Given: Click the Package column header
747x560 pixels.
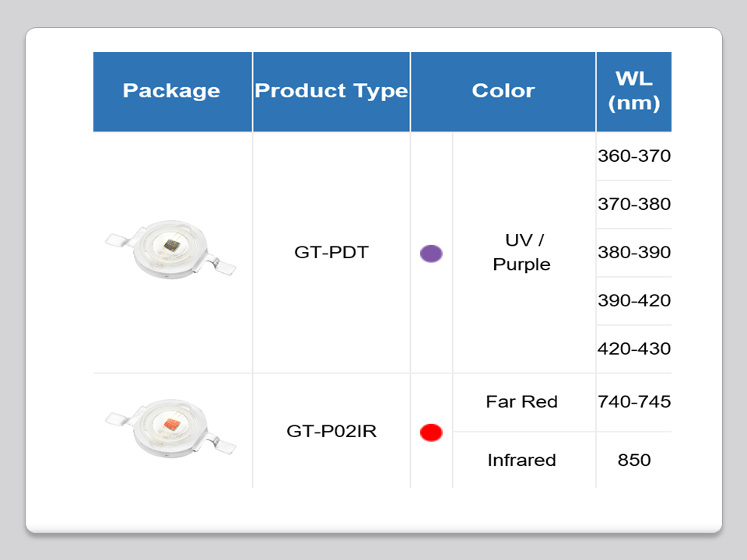Looking at the screenshot, I should 172,91.
